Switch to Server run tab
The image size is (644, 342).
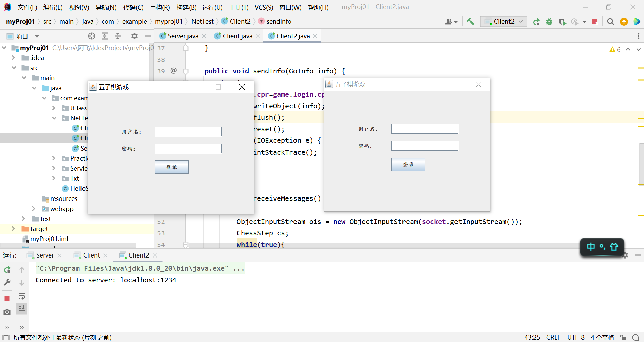[45, 255]
